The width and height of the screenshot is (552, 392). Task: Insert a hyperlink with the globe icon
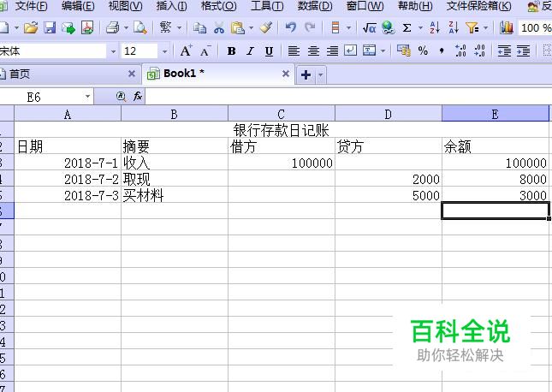(x=388, y=28)
